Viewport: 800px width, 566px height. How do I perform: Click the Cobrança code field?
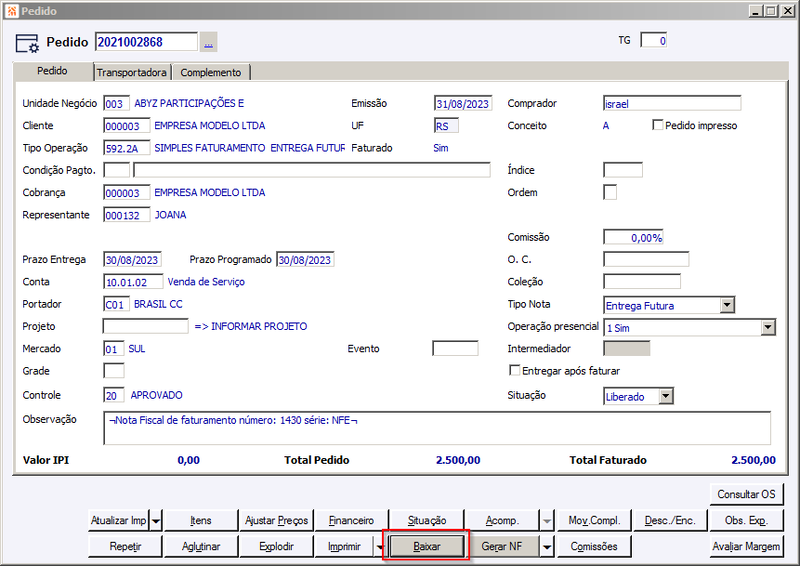coord(127,192)
